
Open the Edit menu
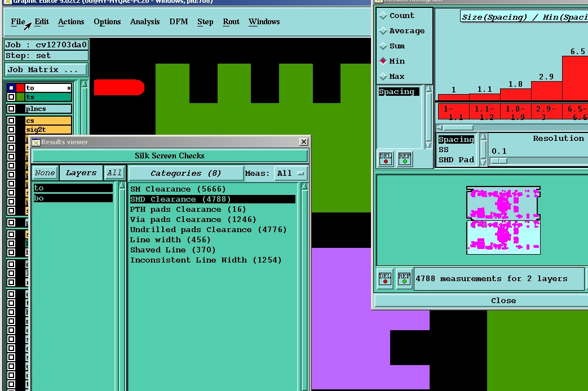point(42,22)
